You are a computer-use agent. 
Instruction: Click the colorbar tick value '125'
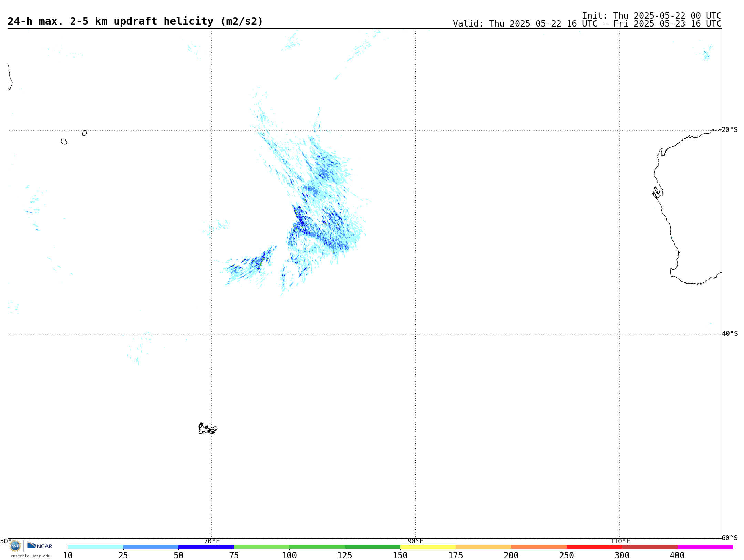coord(345,556)
